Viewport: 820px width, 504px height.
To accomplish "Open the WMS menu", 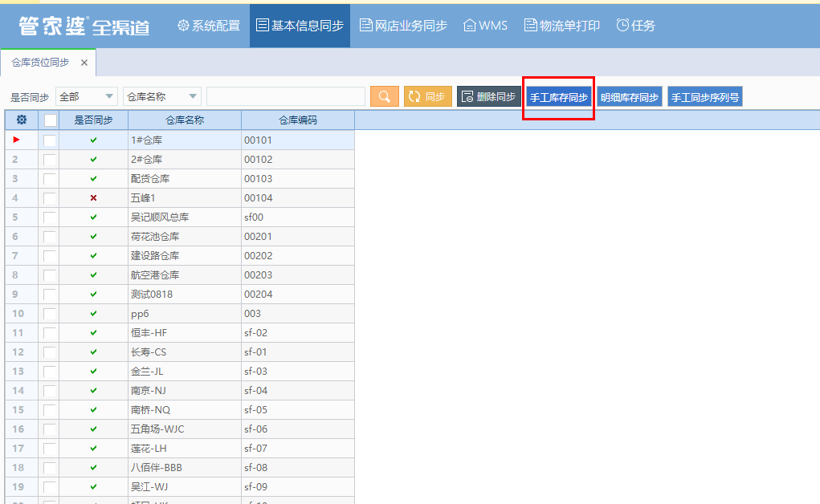I will [x=485, y=26].
